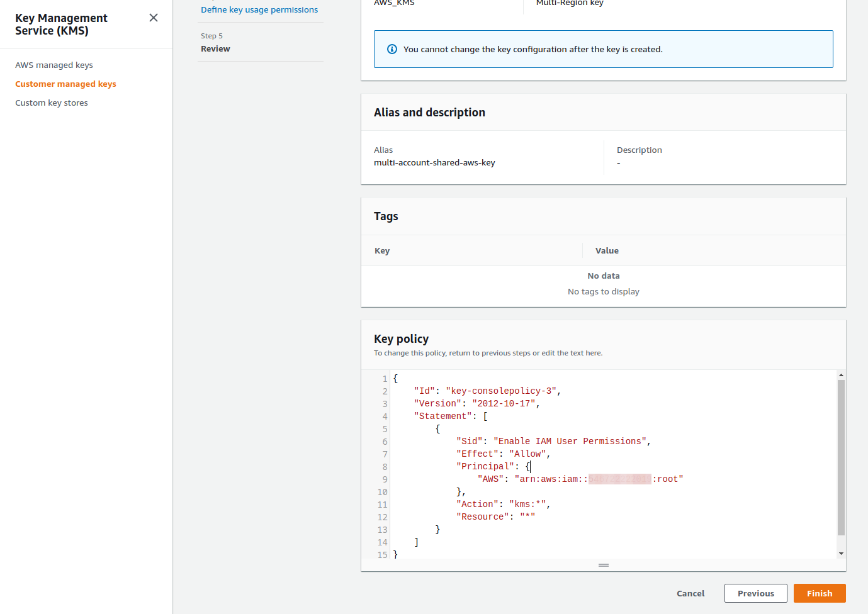This screenshot has height=614, width=868.
Task: Open the AWS managed keys section
Action: coord(54,65)
